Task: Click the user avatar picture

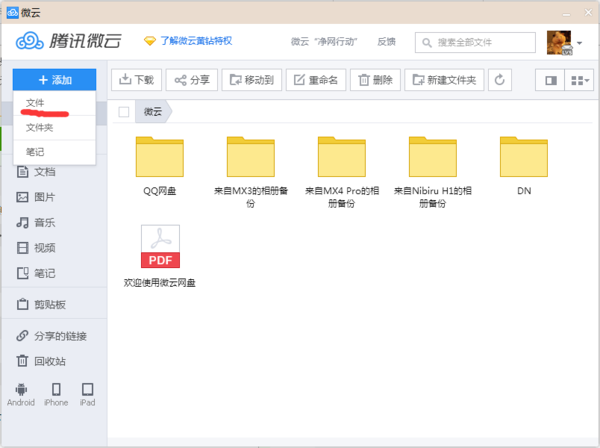Action: click(559, 42)
